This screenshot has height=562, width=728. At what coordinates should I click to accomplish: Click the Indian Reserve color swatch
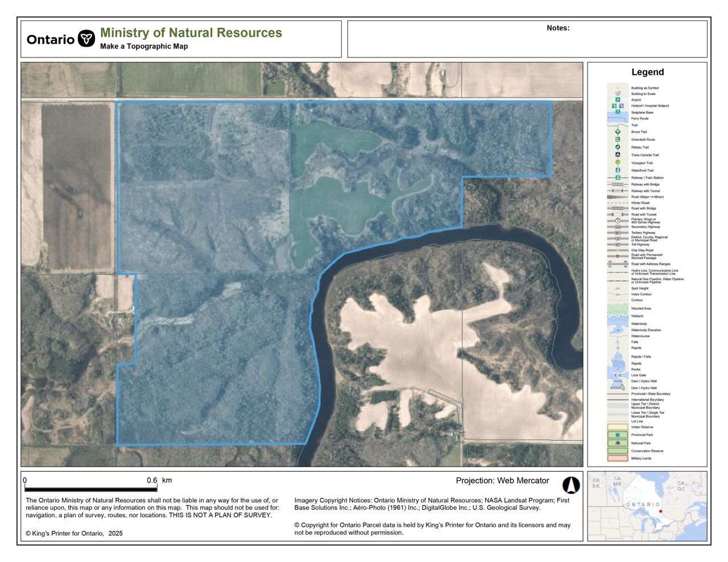click(x=618, y=427)
